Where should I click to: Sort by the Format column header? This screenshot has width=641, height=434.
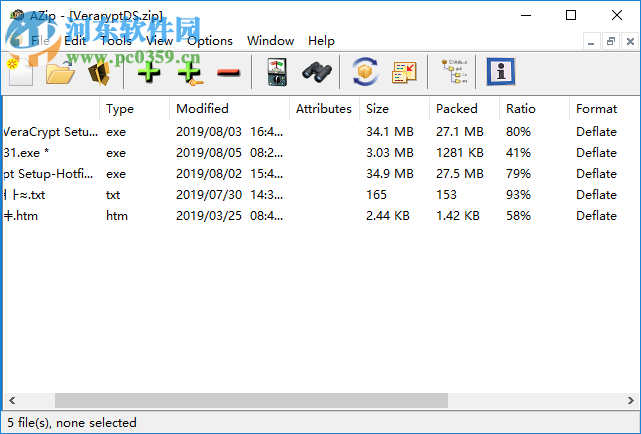[x=604, y=109]
